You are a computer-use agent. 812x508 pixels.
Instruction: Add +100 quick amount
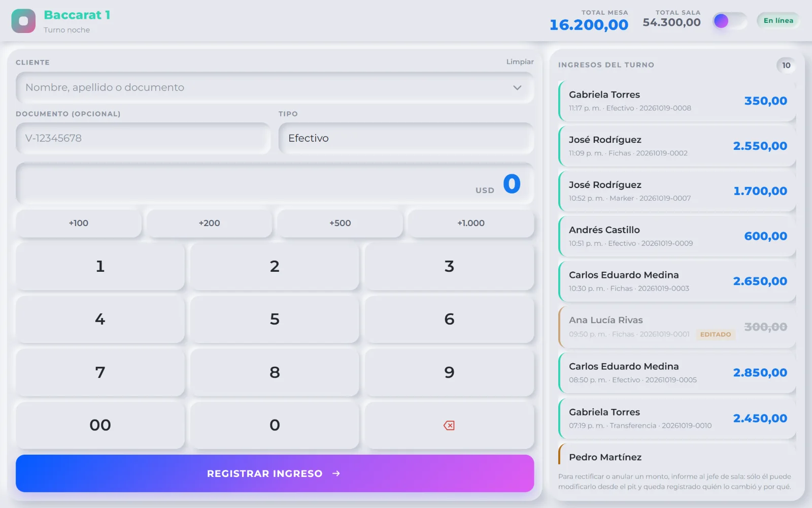pyautogui.click(x=79, y=223)
